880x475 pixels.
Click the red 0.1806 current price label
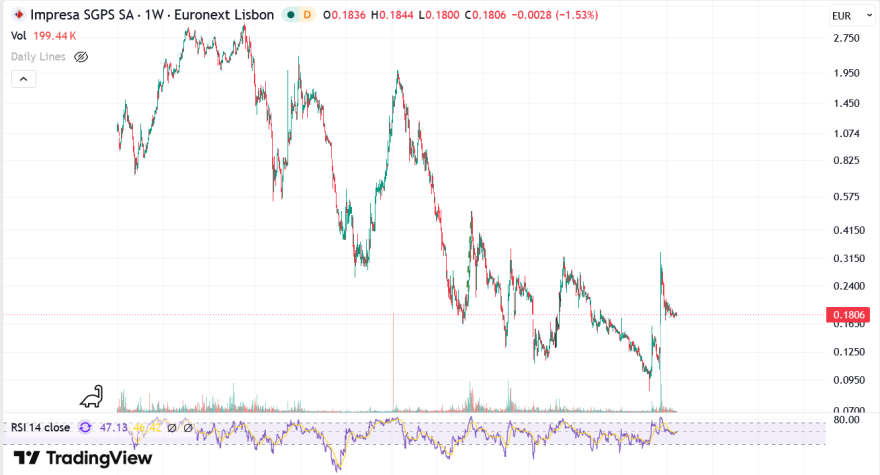(x=848, y=314)
